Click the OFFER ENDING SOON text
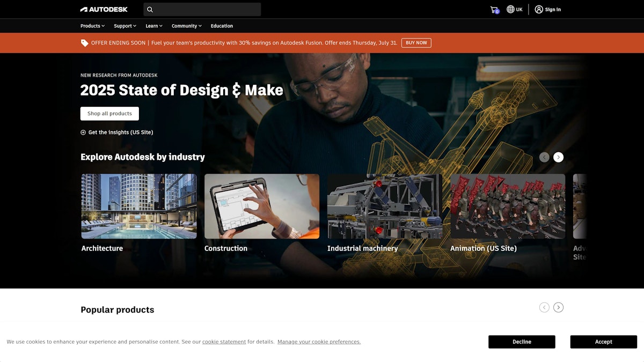Image resolution: width=644 pixels, height=362 pixels. 118,43
